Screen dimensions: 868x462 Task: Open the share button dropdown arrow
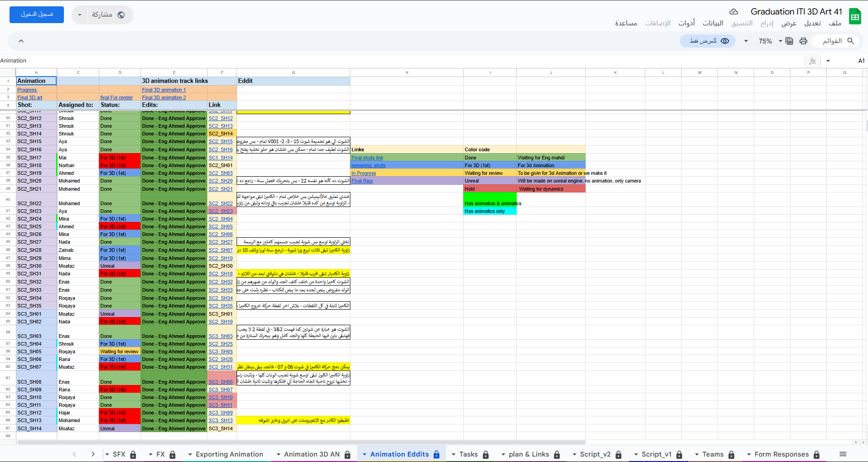click(x=80, y=15)
